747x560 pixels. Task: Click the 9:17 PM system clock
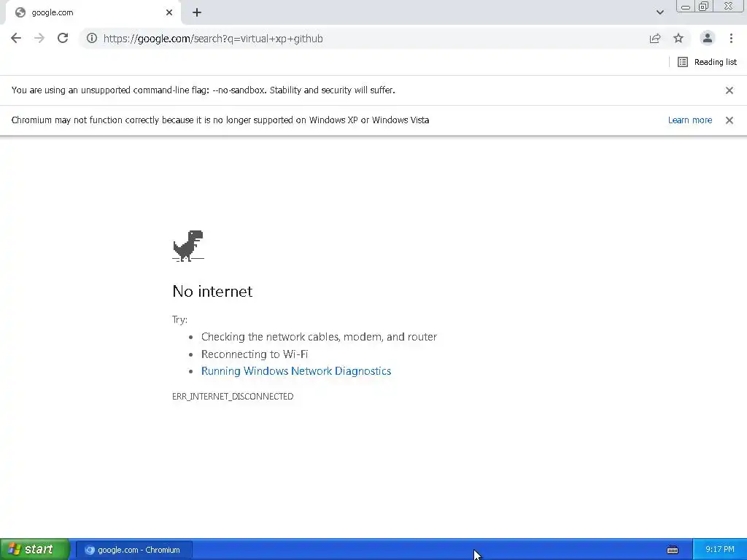coord(720,550)
